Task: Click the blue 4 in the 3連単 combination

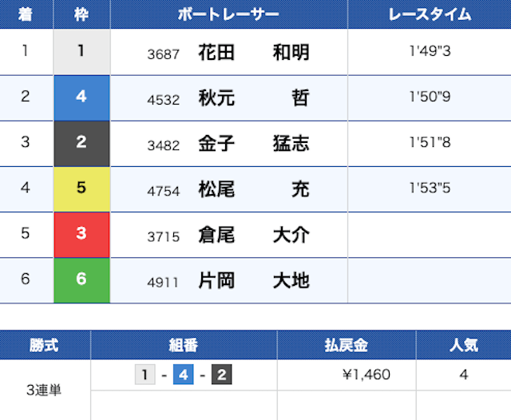Action: pyautogui.click(x=184, y=374)
